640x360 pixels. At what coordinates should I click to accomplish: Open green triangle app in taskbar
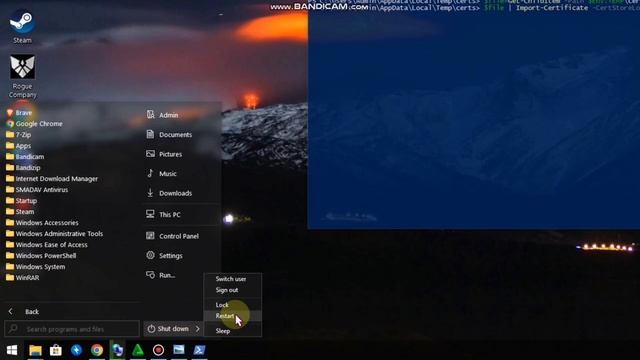pyautogui.click(x=138, y=350)
